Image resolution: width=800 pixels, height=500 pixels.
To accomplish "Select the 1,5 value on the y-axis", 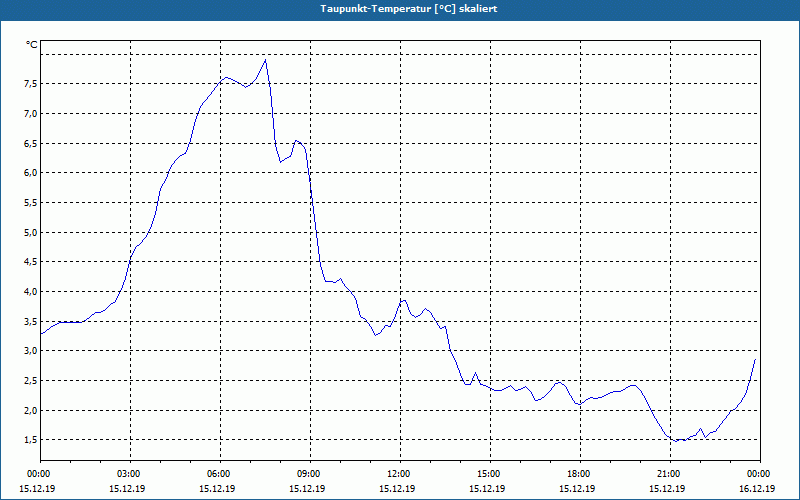I will (31, 440).
